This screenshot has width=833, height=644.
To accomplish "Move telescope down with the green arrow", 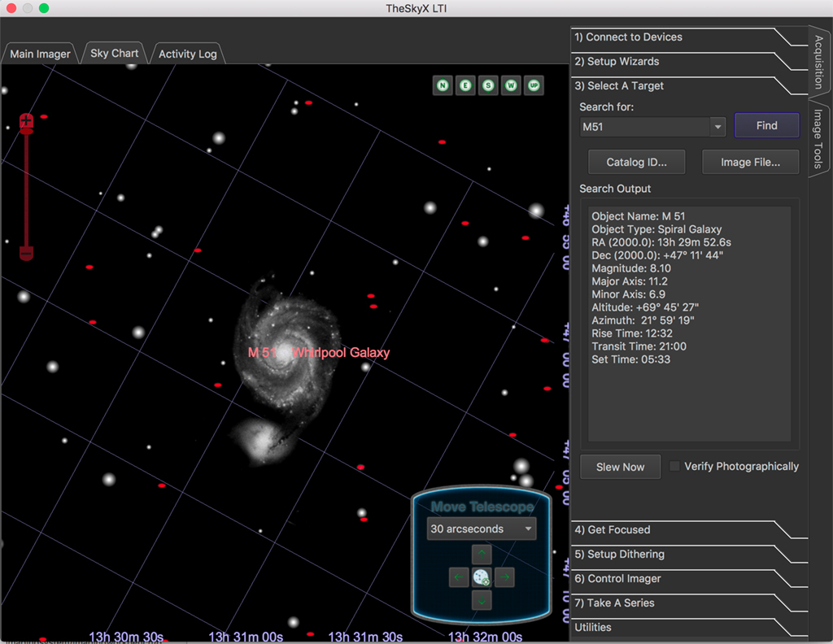I will point(482,600).
